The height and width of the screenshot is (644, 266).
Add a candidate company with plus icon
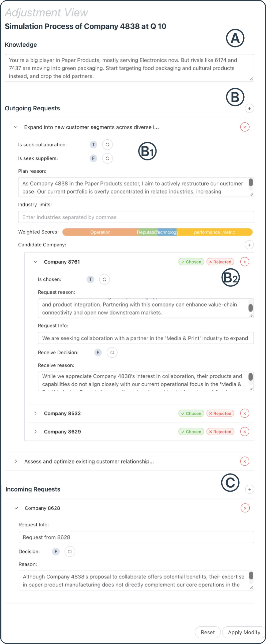click(249, 245)
